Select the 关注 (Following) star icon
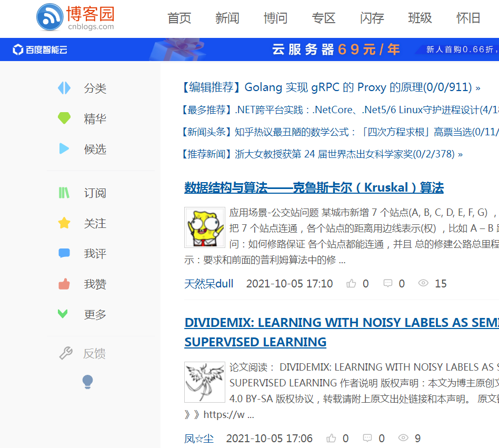Viewport: 499px width, 448px height. pyautogui.click(x=64, y=223)
